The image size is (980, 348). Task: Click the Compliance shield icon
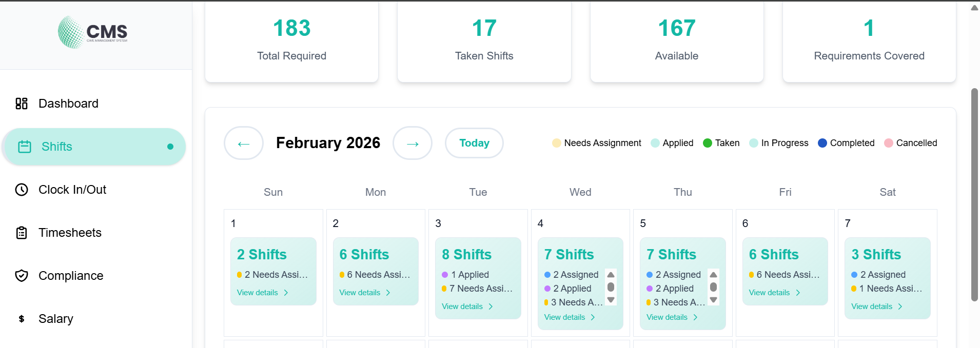click(x=22, y=276)
